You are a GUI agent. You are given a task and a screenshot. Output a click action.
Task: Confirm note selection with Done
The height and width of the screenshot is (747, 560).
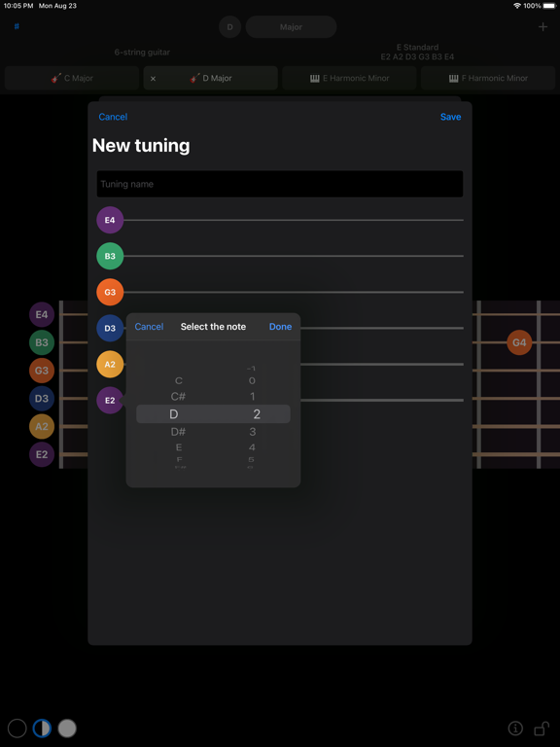coord(280,327)
